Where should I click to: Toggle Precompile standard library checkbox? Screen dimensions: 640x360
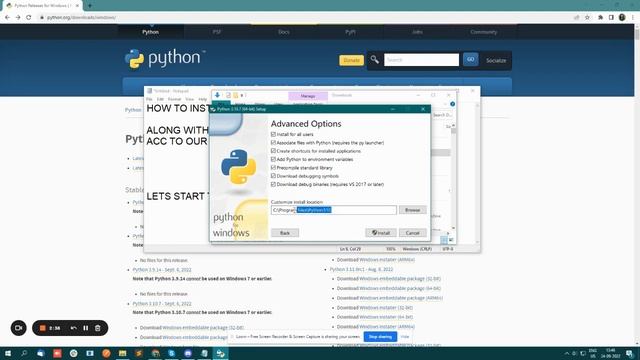pos(273,168)
